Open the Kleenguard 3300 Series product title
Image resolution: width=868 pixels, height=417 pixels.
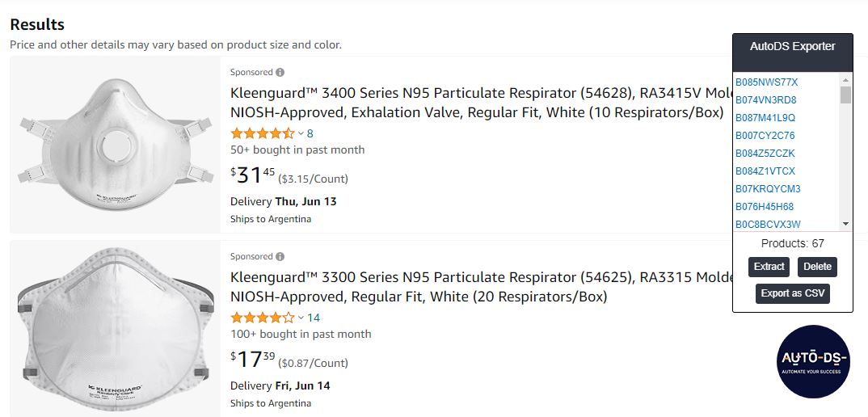point(481,287)
